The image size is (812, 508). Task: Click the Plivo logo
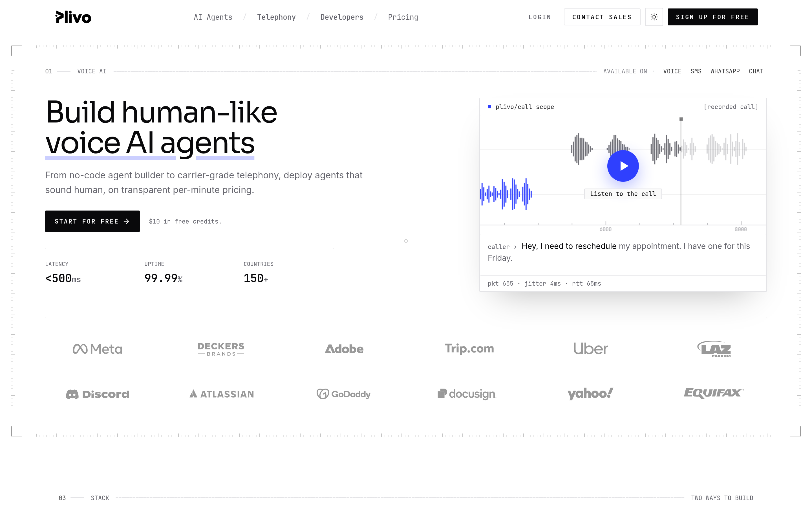pyautogui.click(x=73, y=17)
